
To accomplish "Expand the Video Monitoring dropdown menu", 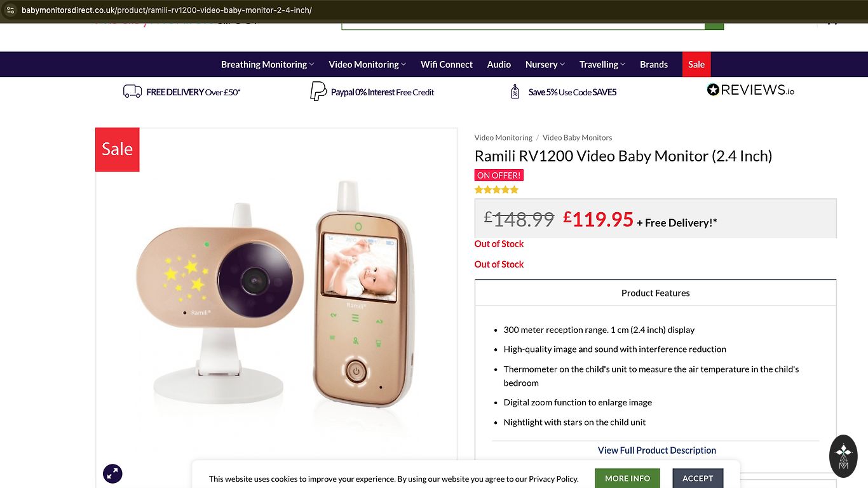I will [367, 64].
